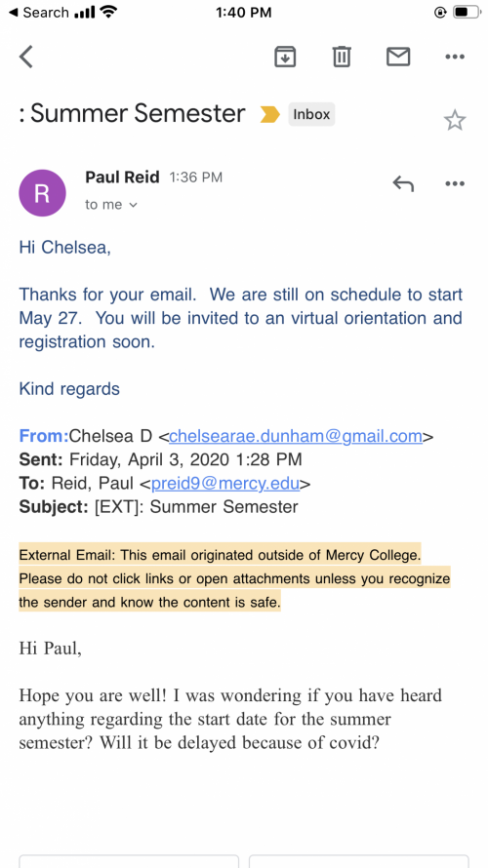Go back using the back arrow
This screenshot has width=488, height=868.
point(26,57)
